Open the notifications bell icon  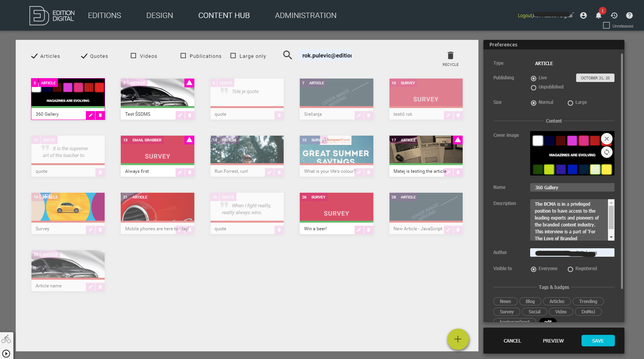pos(599,15)
